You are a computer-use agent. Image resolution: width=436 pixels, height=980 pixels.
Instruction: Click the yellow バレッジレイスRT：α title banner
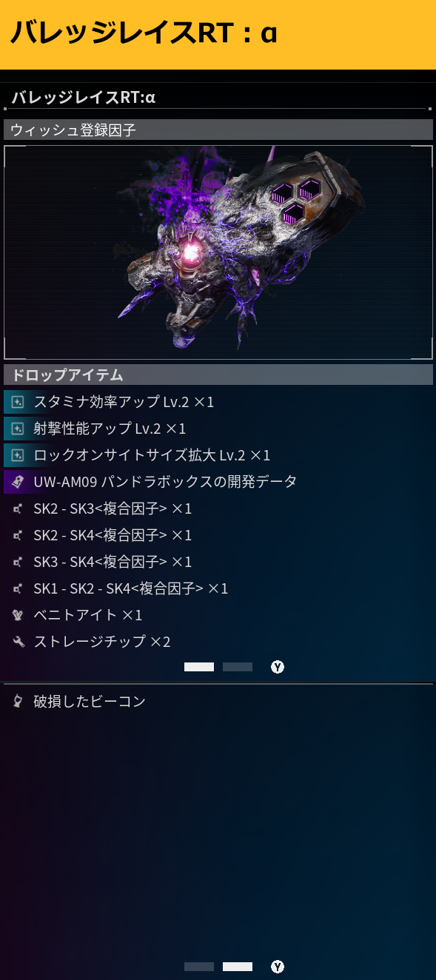[x=218, y=34]
